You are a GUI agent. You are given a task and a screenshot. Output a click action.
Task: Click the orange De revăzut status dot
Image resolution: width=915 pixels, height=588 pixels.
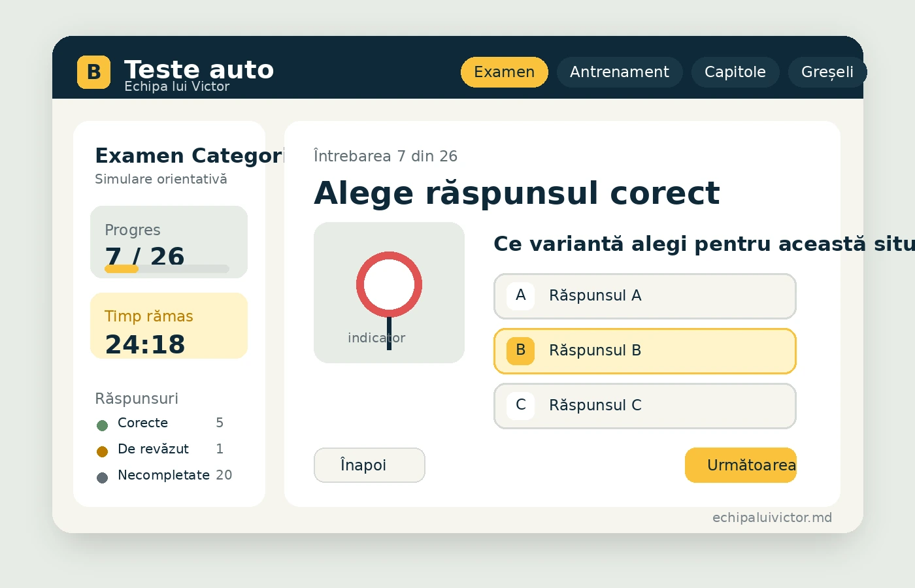(102, 451)
